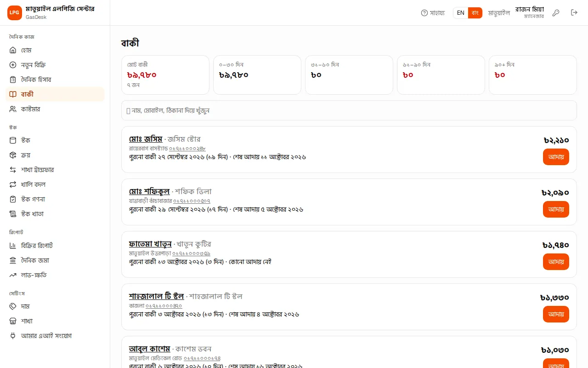Filter by ৩১–৬০ দিন aging card
This screenshot has width=588, height=368.
point(349,75)
